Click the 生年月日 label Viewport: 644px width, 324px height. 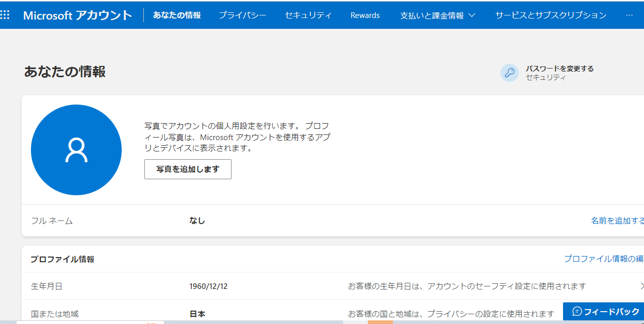[46, 286]
